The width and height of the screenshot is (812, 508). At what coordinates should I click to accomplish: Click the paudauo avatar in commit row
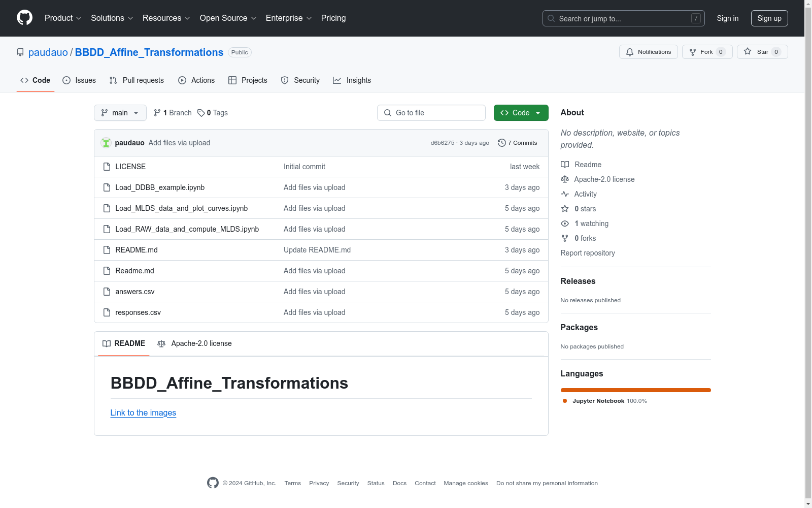(106, 143)
